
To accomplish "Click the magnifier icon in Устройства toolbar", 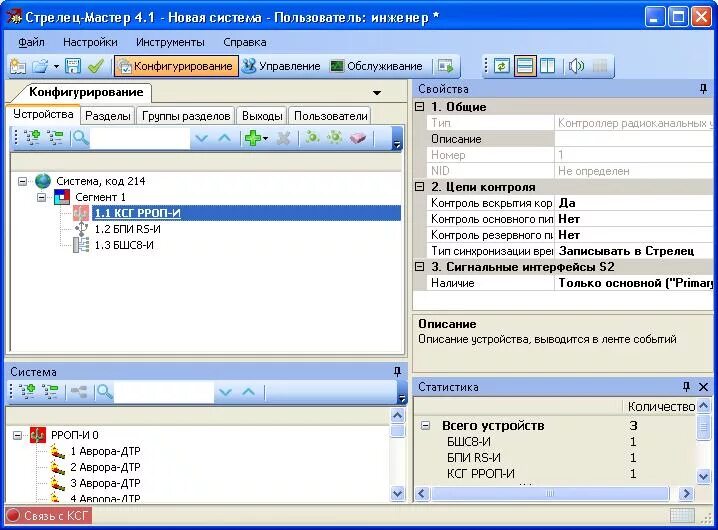I will [81, 137].
